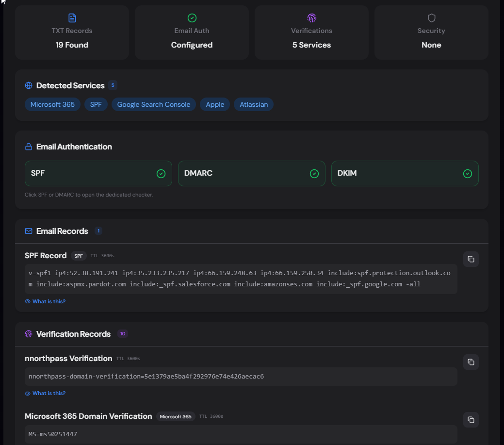Click the 'Microsoft 365 Domain Verification' title
504x445 pixels.
point(88,416)
